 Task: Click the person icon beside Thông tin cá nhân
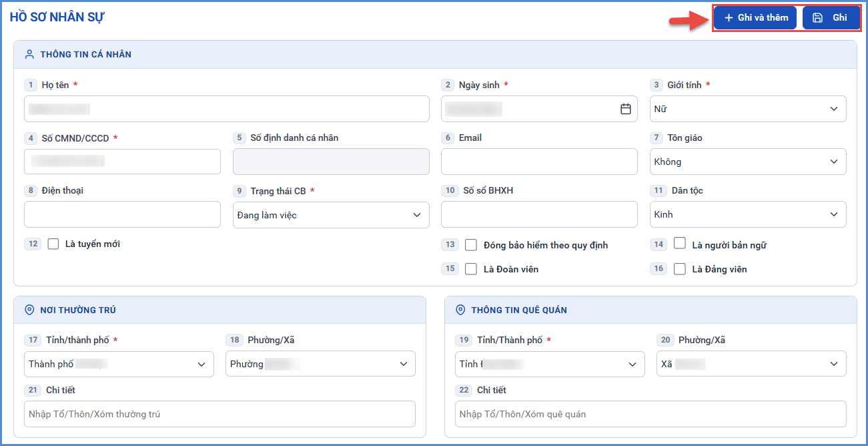(29, 54)
